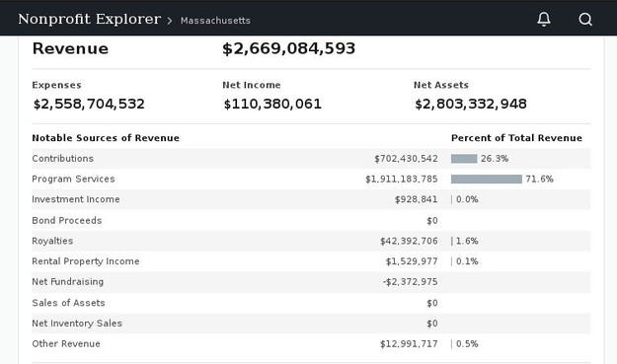Select the Bond Proceeds row
The width and height of the screenshot is (617, 364).
point(311,221)
